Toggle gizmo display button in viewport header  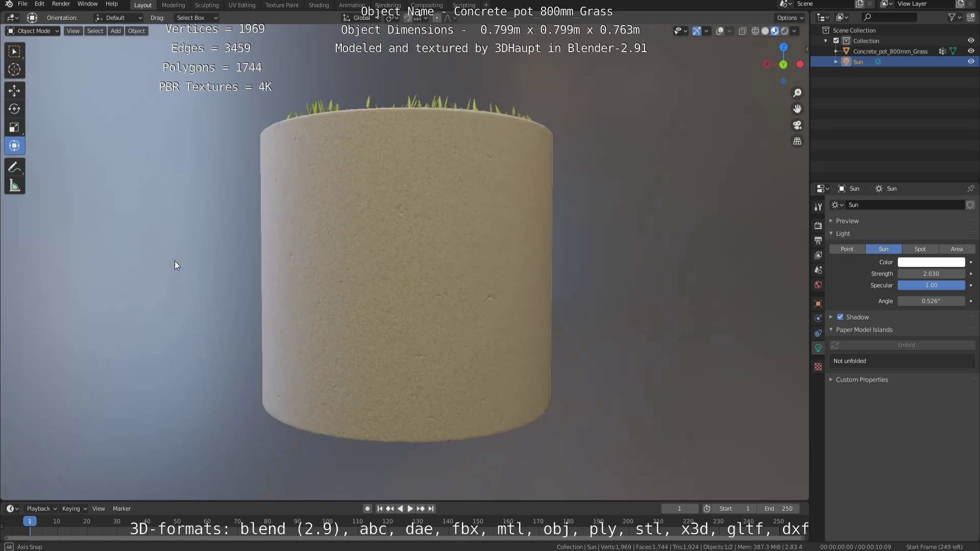coord(697,31)
